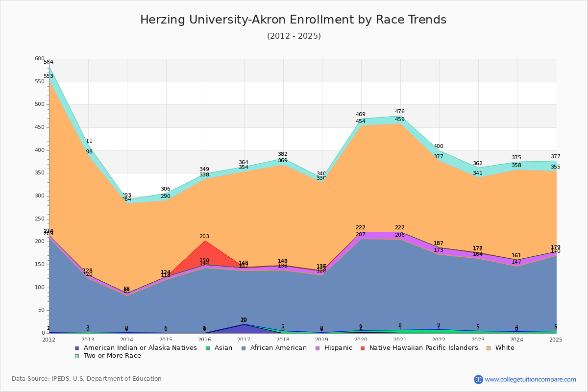Image resolution: width=588 pixels, height=392 pixels.
Task: Click the 341 data label for 2023
Action: pos(478,173)
